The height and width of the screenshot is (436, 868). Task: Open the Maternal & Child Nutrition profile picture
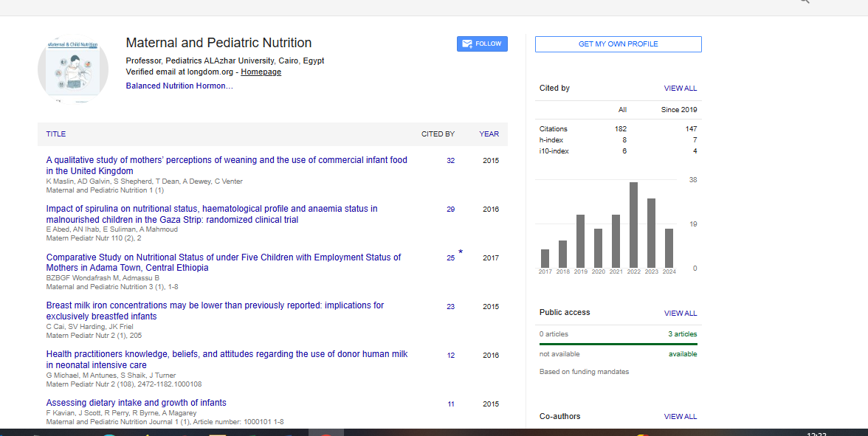click(73, 69)
